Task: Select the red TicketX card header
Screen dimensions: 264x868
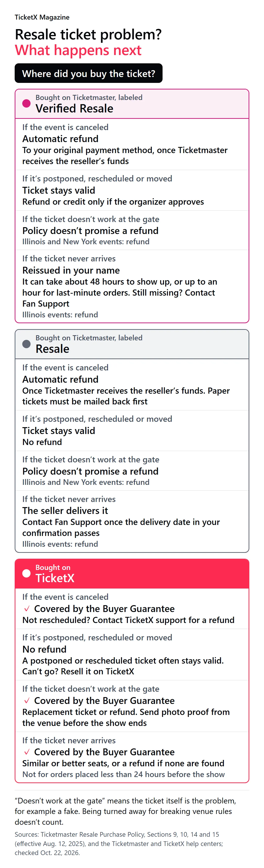Action: pyautogui.click(x=132, y=574)
